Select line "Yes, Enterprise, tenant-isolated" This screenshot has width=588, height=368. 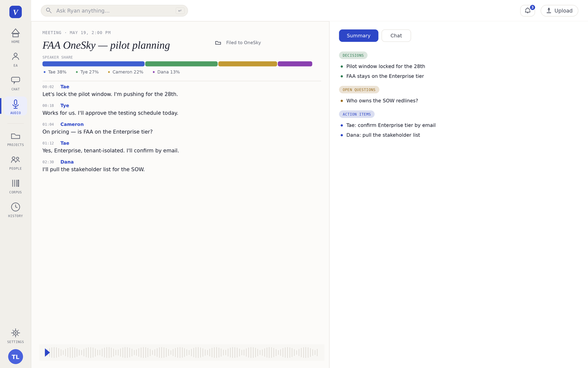(111, 151)
